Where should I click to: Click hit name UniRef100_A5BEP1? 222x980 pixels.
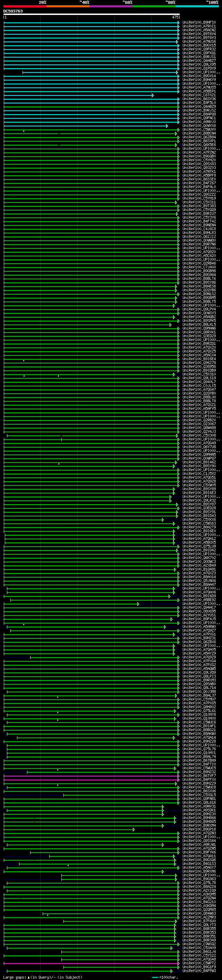(x=199, y=91)
